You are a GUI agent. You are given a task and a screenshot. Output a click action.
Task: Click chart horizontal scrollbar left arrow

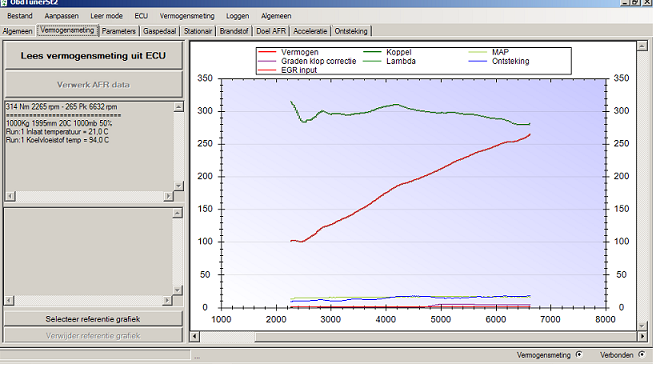pyautogui.click(x=195, y=336)
